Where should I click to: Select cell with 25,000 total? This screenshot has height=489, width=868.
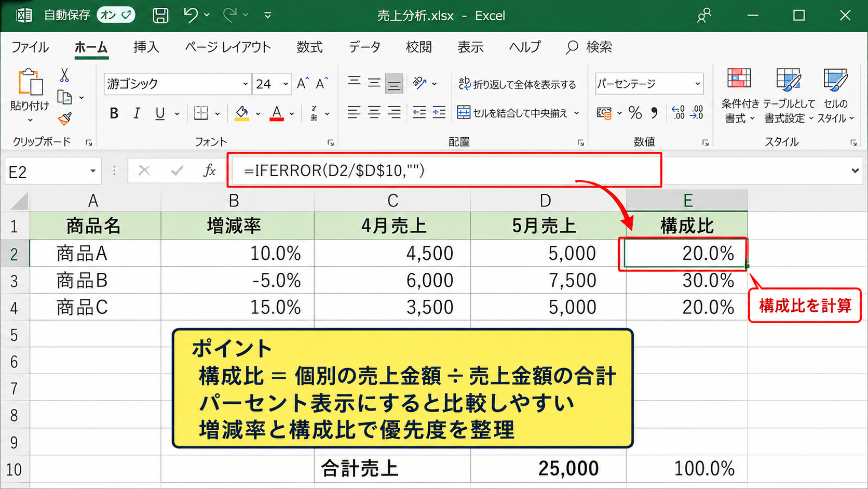(x=548, y=469)
